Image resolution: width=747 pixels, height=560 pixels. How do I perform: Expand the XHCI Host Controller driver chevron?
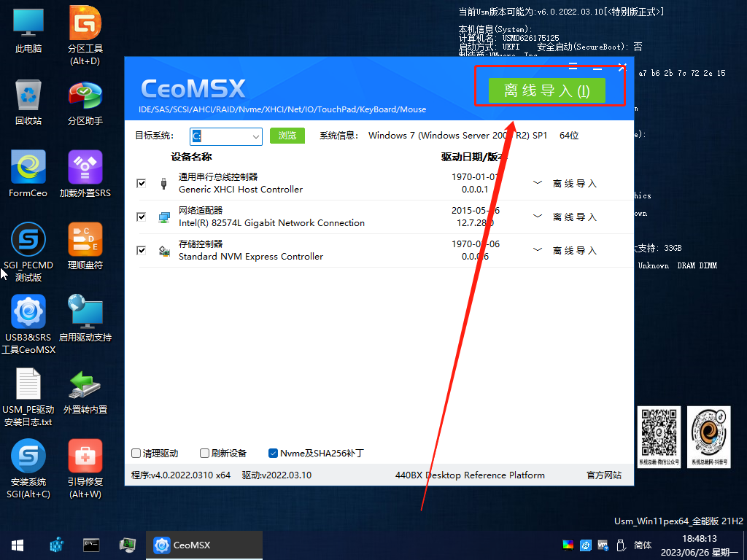[538, 183]
